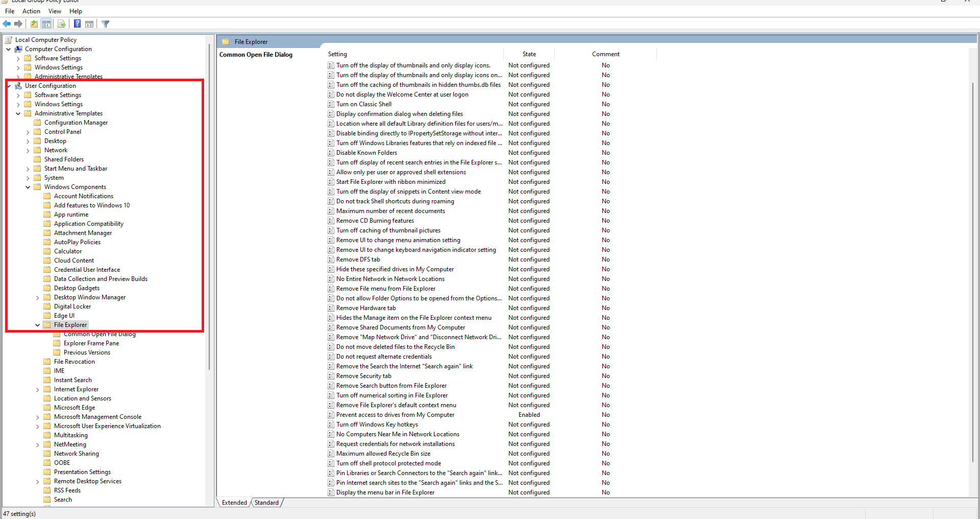Select Common Open File Dialog tree item

[100, 334]
